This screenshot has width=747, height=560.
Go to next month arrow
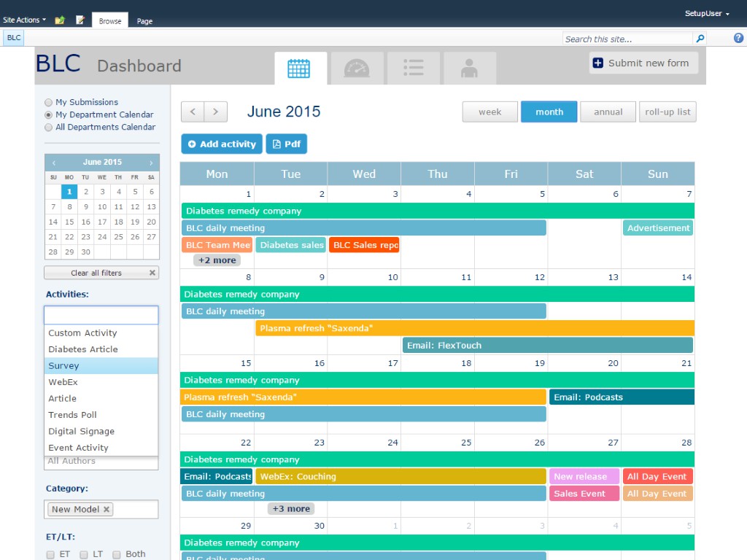215,112
